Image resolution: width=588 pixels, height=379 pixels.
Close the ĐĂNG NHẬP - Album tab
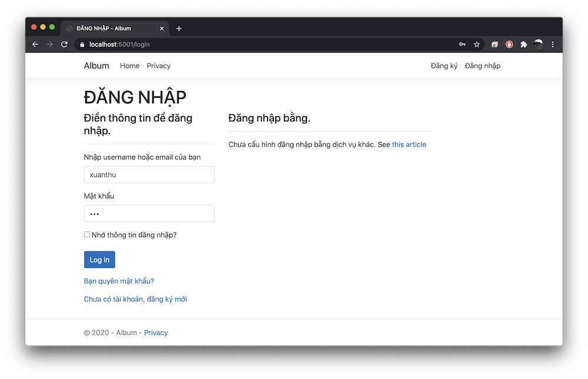162,28
